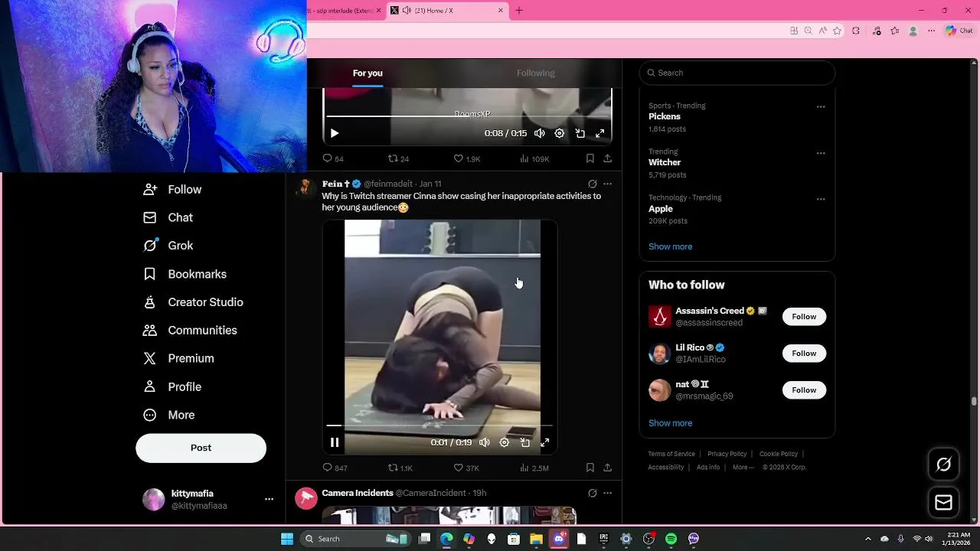Viewport: 980px width, 551px height.
Task: Open Terms of Service link
Action: pos(671,454)
